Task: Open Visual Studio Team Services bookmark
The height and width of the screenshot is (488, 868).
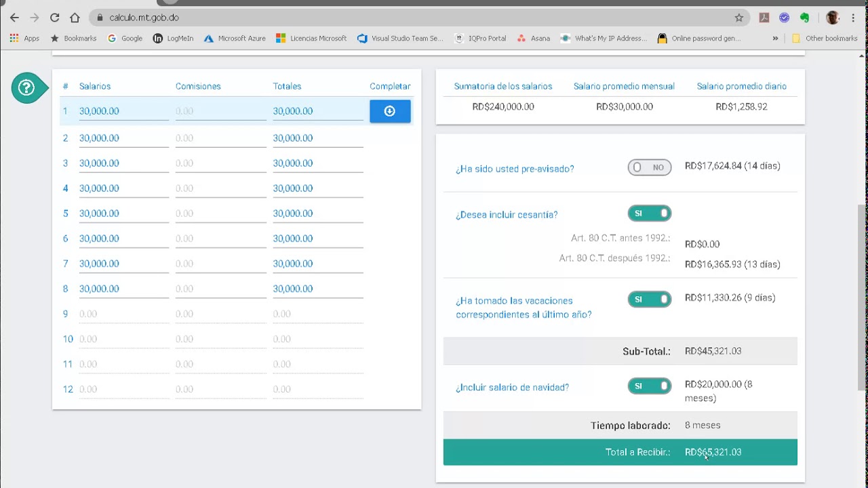Action: click(x=400, y=39)
